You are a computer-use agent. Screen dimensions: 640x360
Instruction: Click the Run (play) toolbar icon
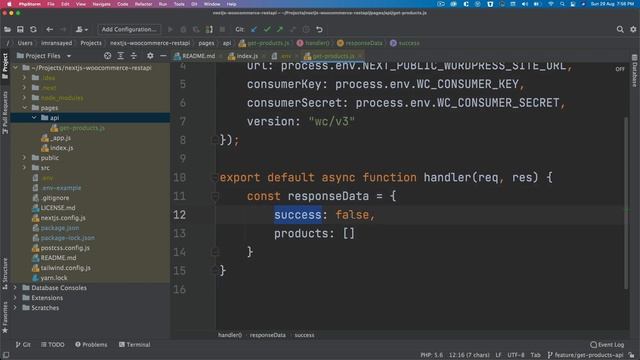coord(170,29)
